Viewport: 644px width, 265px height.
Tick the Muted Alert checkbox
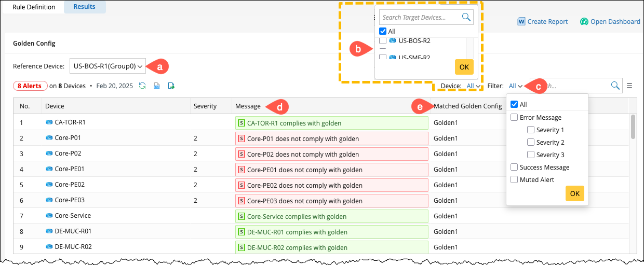click(x=514, y=179)
